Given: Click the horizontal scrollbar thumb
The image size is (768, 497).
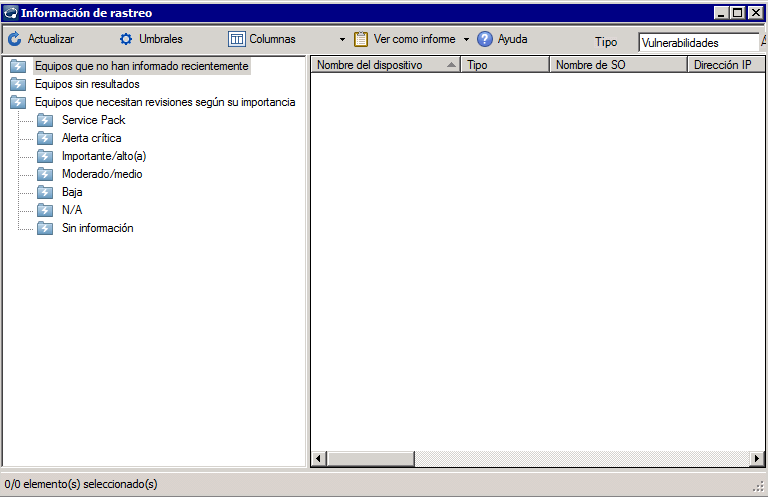Looking at the screenshot, I should (x=371, y=459).
